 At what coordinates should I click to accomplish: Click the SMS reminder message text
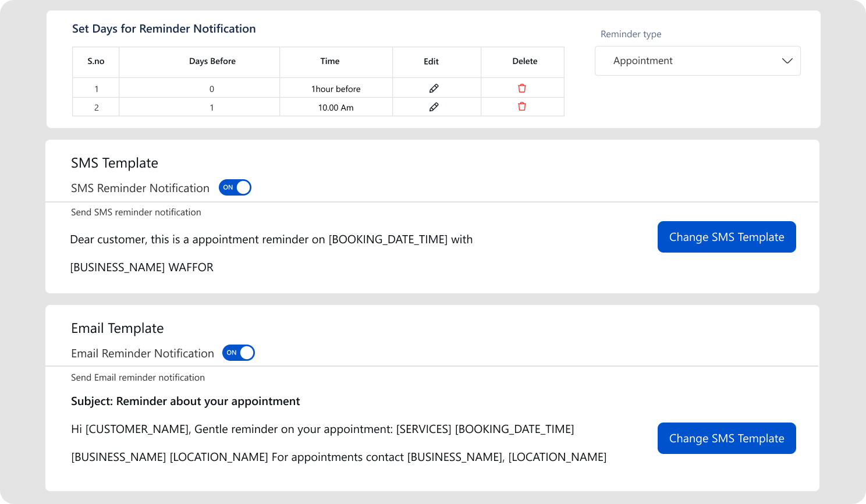tap(271, 239)
